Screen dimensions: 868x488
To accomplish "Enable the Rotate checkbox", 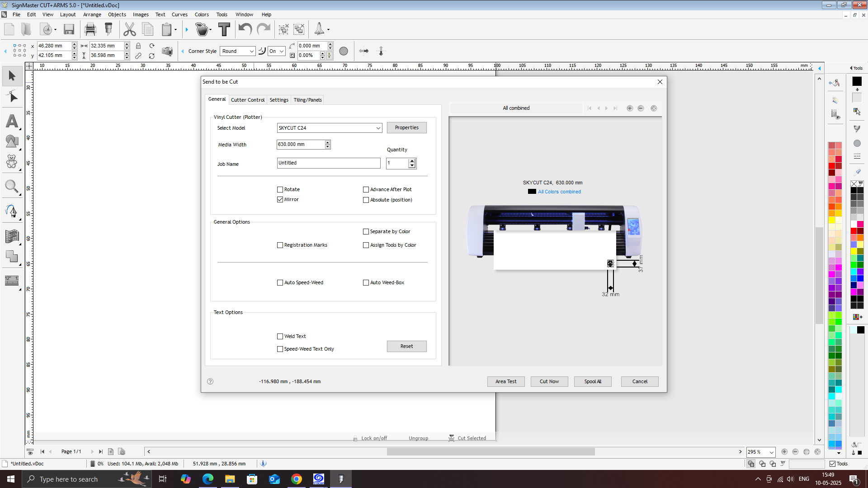I will [x=280, y=190].
